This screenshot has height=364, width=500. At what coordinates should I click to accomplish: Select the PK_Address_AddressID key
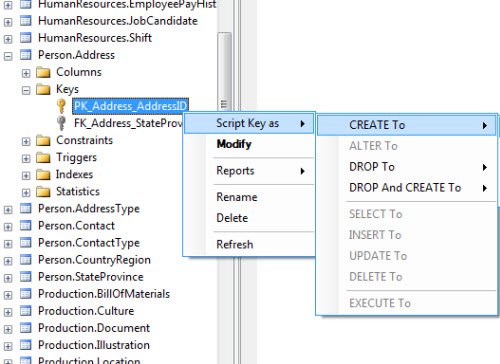pos(130,106)
